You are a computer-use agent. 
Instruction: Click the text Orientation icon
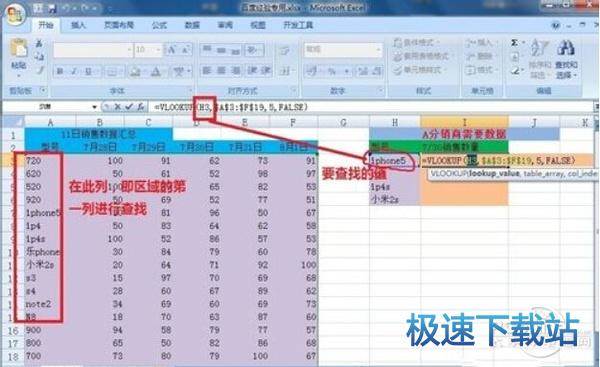(x=252, y=50)
